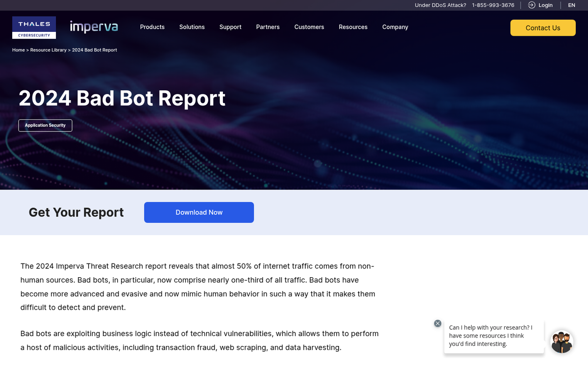This screenshot has height=368, width=588.
Task: Call the 1-855-993-3676 phone number
Action: point(493,5)
